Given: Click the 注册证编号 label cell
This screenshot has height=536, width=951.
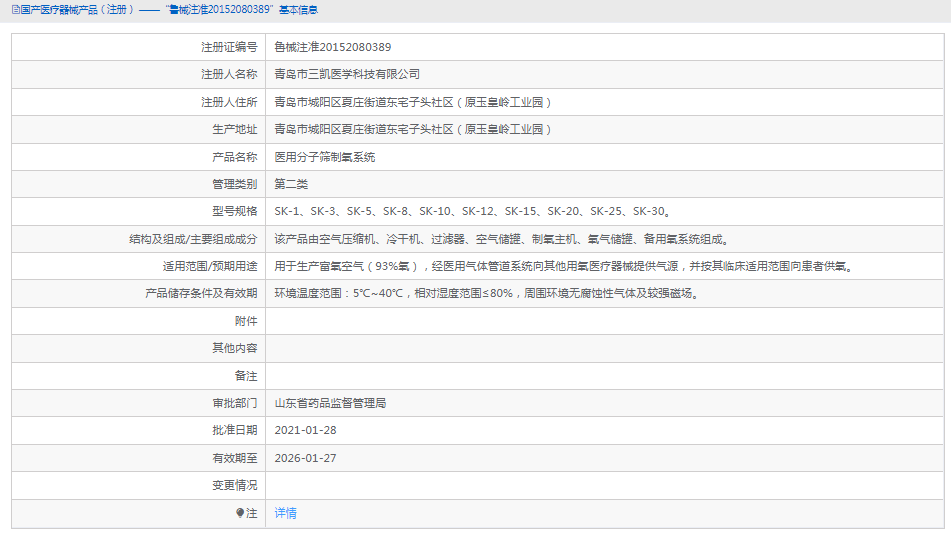Looking at the screenshot, I should click(229, 47).
